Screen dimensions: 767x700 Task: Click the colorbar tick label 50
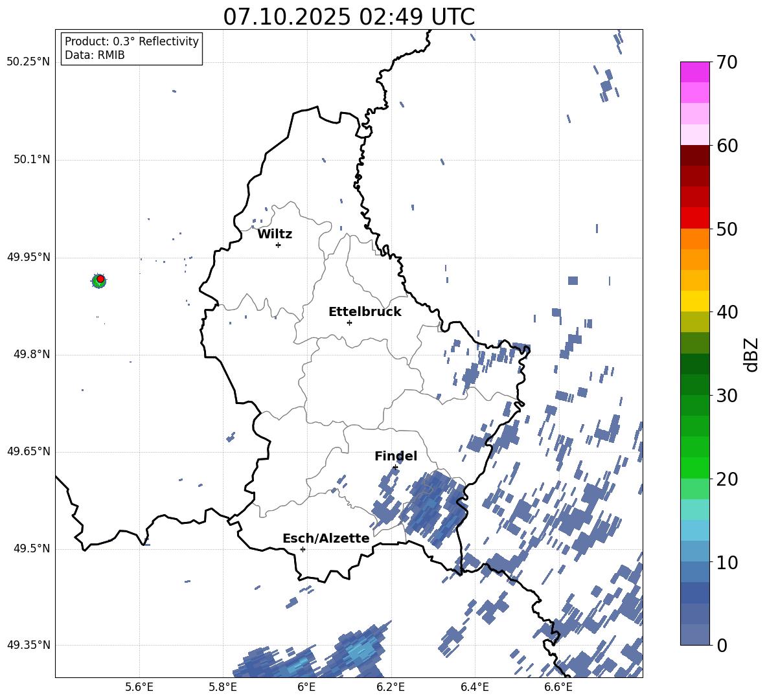click(727, 229)
